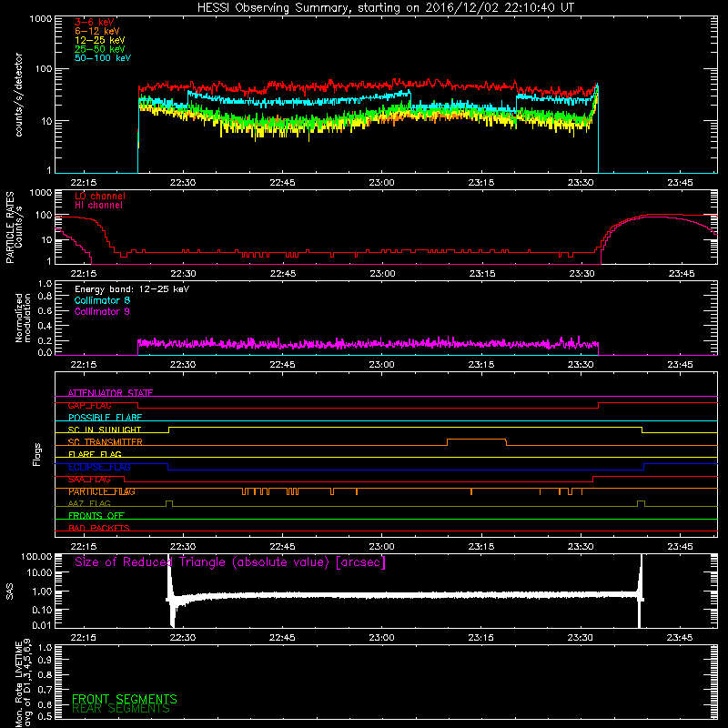
Task: Click the green 25-50 keV legend label
Action: (x=100, y=49)
